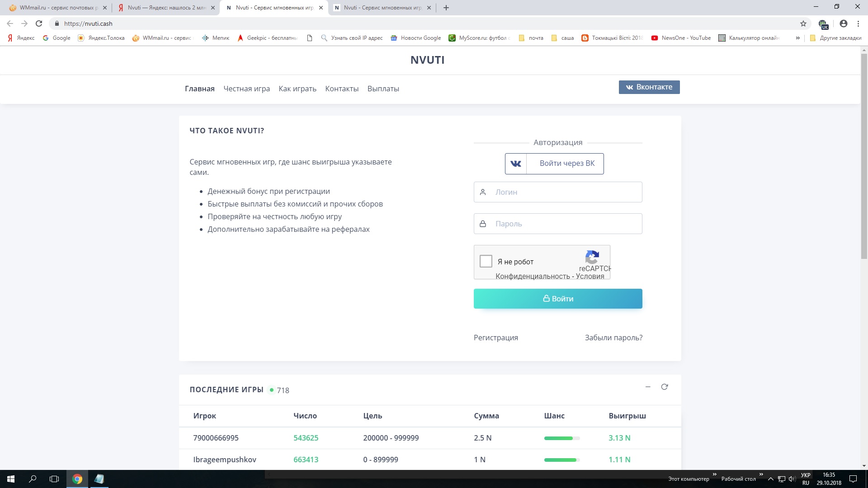Close the WMmail.ru tab
This screenshot has width=868, height=488.
[105, 8]
